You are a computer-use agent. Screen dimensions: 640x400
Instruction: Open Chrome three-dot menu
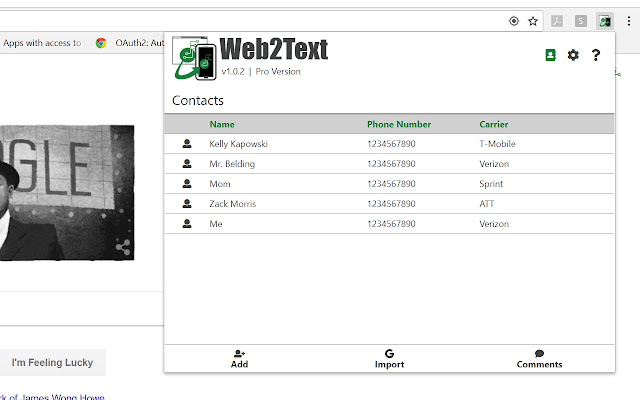[629, 21]
